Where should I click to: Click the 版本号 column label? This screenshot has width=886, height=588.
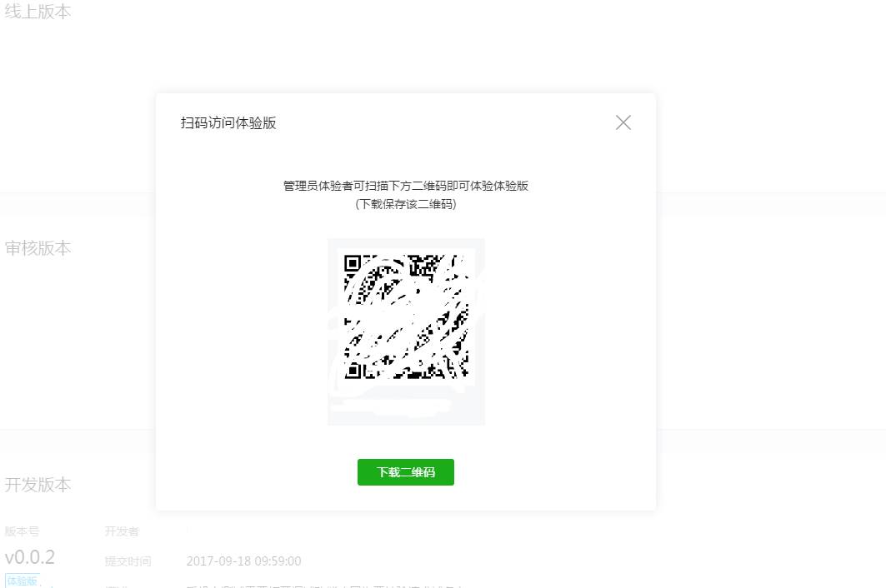pyautogui.click(x=22, y=531)
